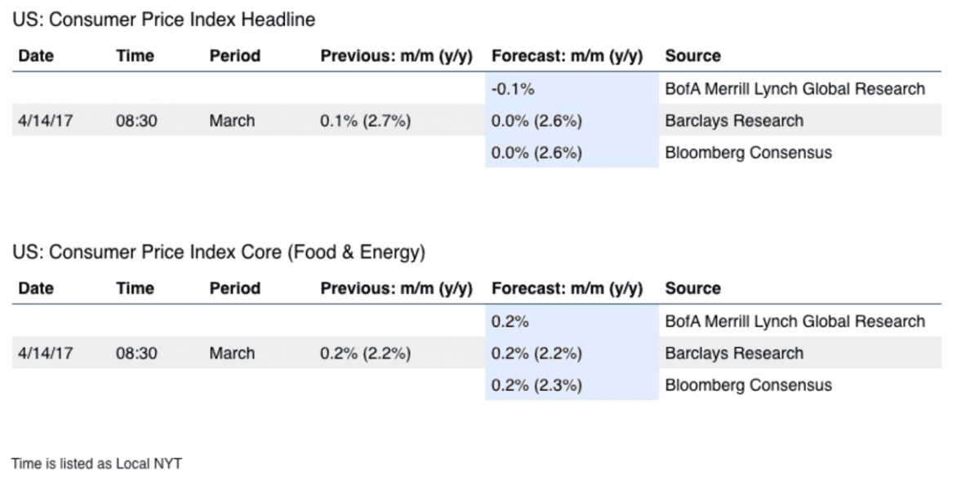Click the Consumer Price Index Core title
980x480 pixels.
point(219,252)
